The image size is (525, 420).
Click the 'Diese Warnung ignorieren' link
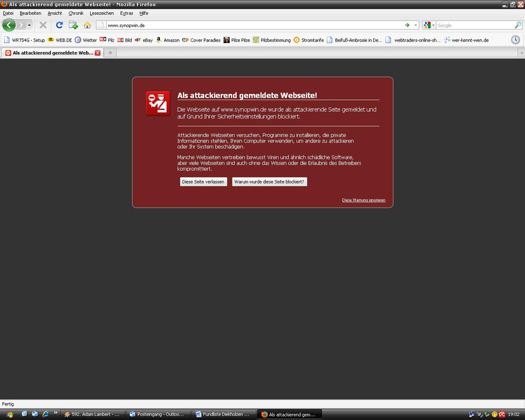pyautogui.click(x=364, y=200)
